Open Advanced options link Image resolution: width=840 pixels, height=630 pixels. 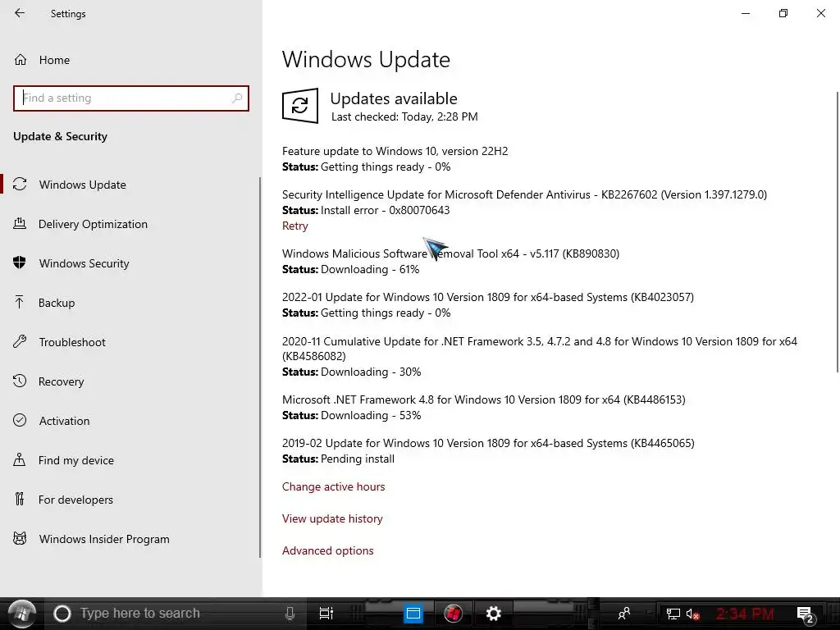[328, 550]
